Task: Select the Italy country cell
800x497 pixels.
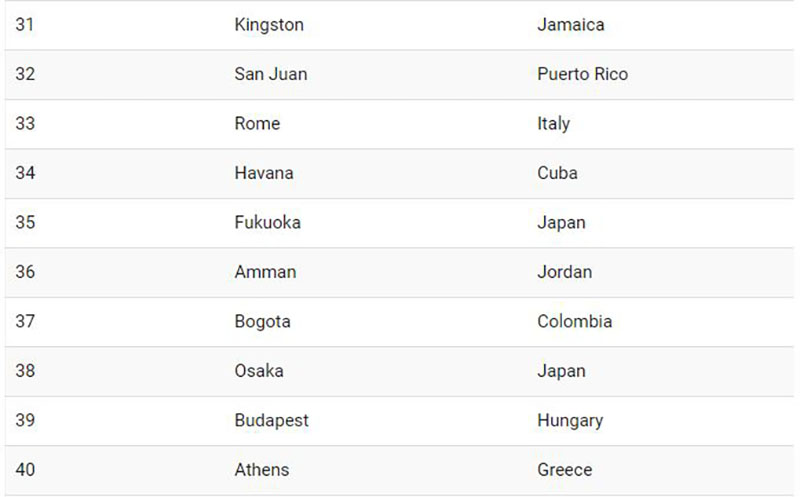Action: tap(553, 124)
